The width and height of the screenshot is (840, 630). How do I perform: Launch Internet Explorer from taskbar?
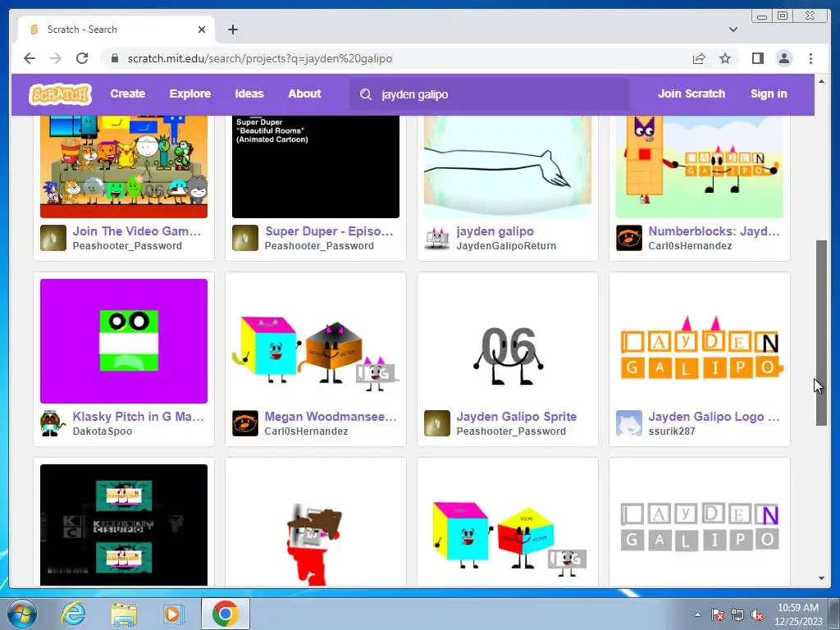point(73,614)
